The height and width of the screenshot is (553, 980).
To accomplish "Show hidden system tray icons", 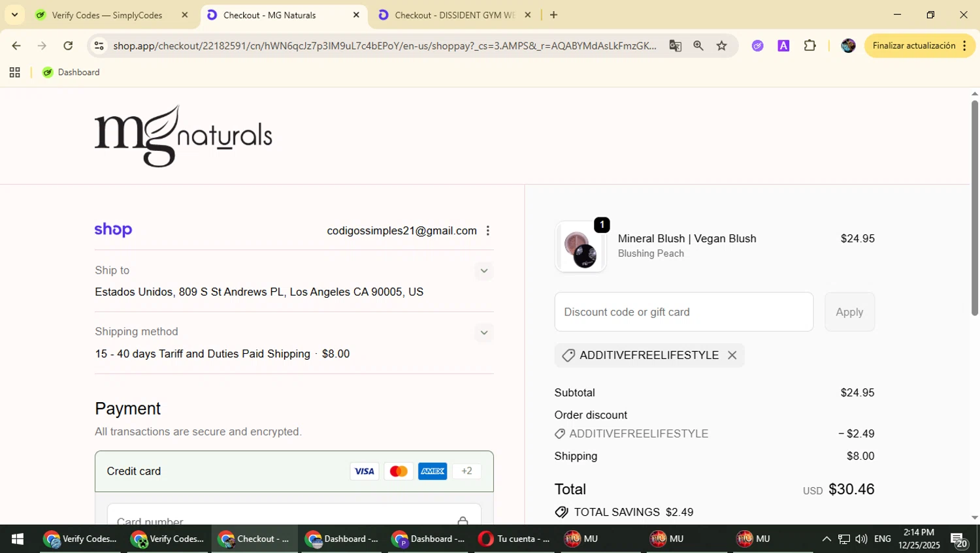I will pos(826,539).
